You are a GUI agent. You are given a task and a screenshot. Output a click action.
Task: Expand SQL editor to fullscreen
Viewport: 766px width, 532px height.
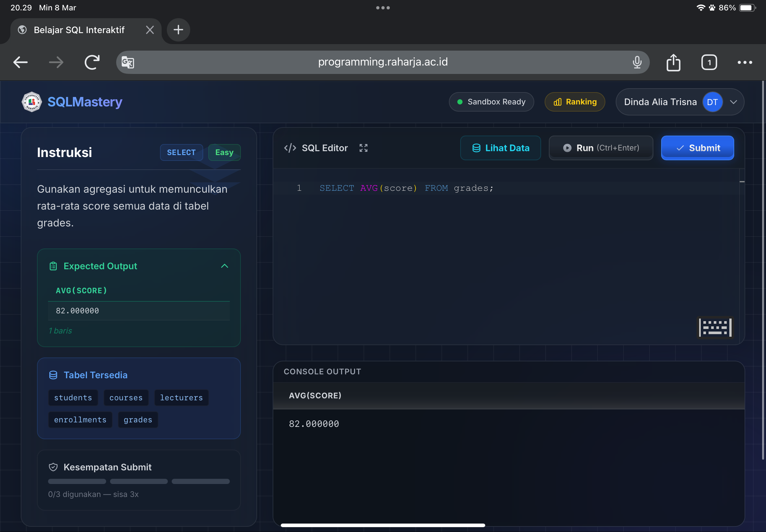(x=363, y=148)
